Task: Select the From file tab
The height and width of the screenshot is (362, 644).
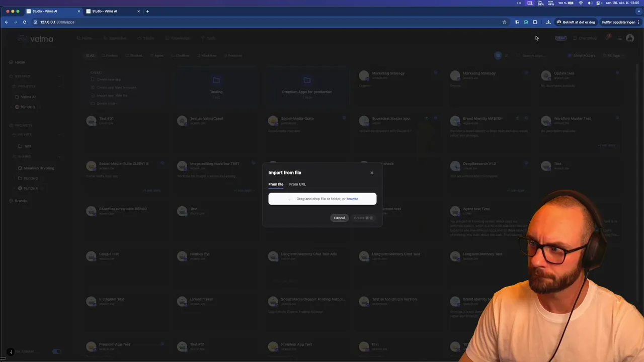Action: coord(276,184)
